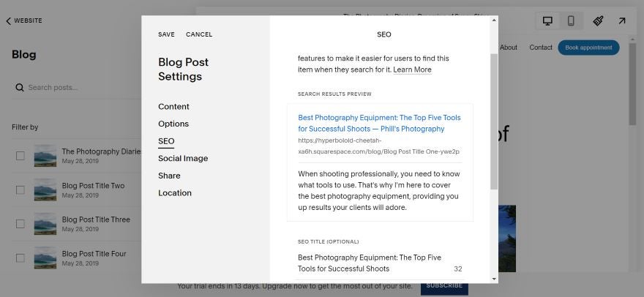This screenshot has width=644, height=297.
Task: Click the search result preview title
Action: (380, 123)
